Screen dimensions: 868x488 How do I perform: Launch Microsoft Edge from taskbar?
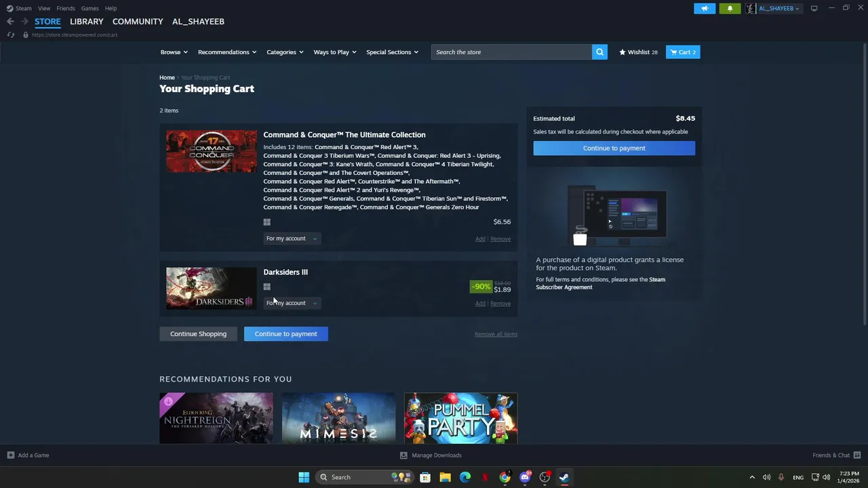point(465,477)
